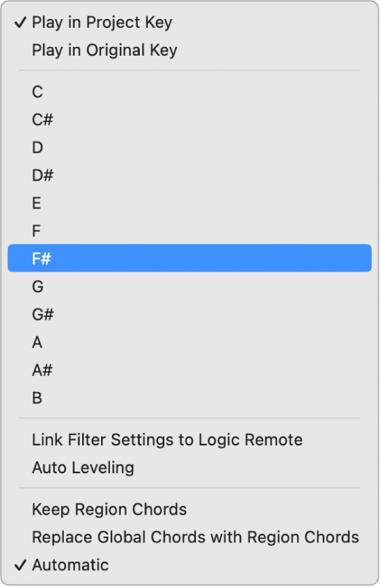Select key D in the menu
Viewport: 380px width, 588px height.
(x=189, y=147)
